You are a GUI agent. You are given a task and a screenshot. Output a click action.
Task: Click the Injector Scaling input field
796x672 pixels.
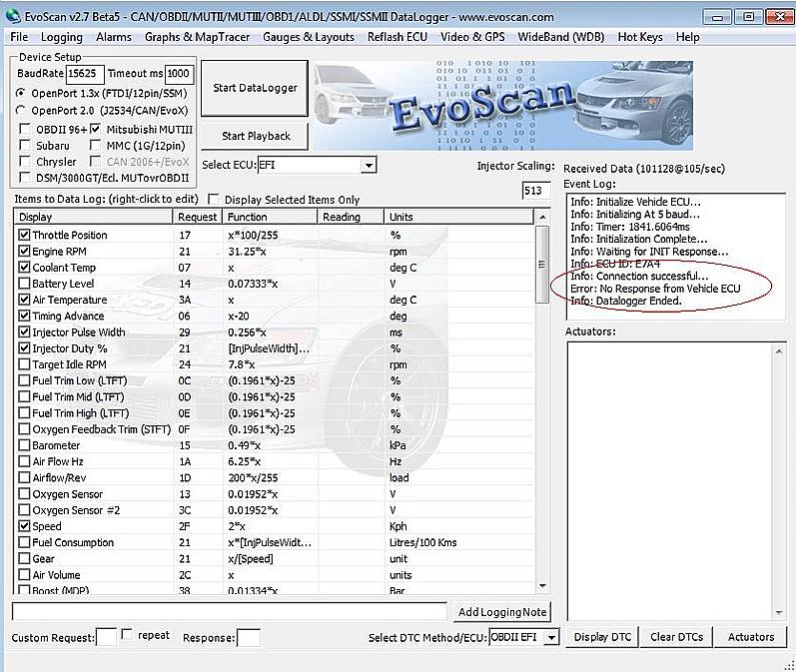(x=536, y=191)
